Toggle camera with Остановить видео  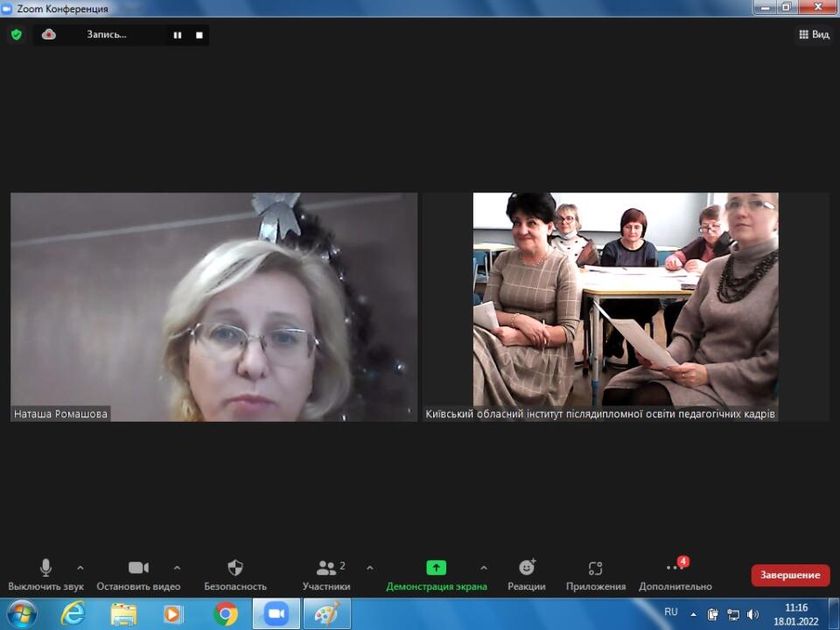click(138, 575)
